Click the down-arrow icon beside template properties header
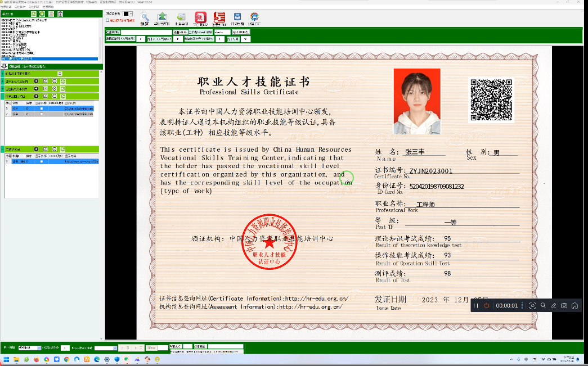588x366 pixels. point(4,66)
